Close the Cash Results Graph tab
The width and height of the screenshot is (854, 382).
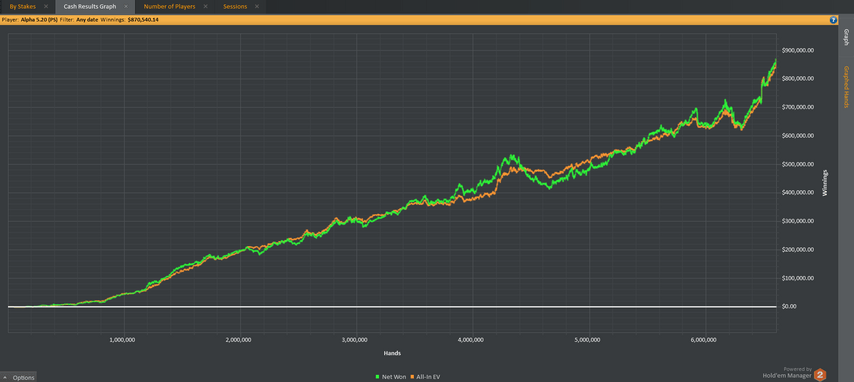(x=126, y=7)
